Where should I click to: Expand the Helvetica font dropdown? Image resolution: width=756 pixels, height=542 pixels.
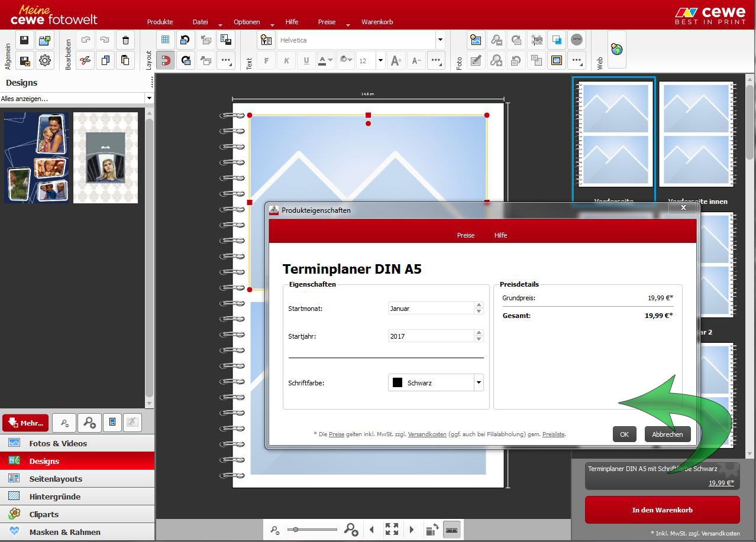pos(440,40)
